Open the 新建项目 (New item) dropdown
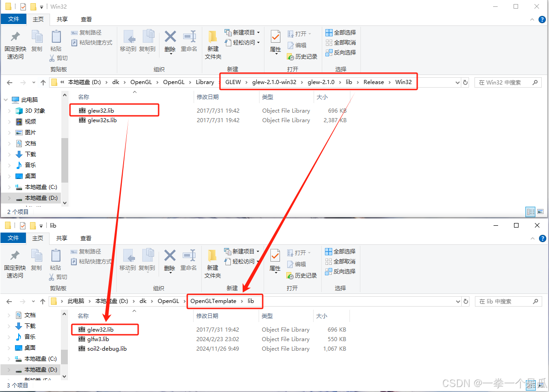Screen dimensions: 549x392 (242, 32)
